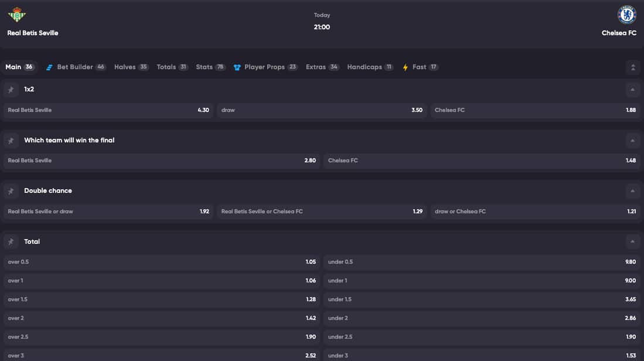The height and width of the screenshot is (361, 644).
Task: Click the Bet Builder tab icon
Action: pos(49,67)
